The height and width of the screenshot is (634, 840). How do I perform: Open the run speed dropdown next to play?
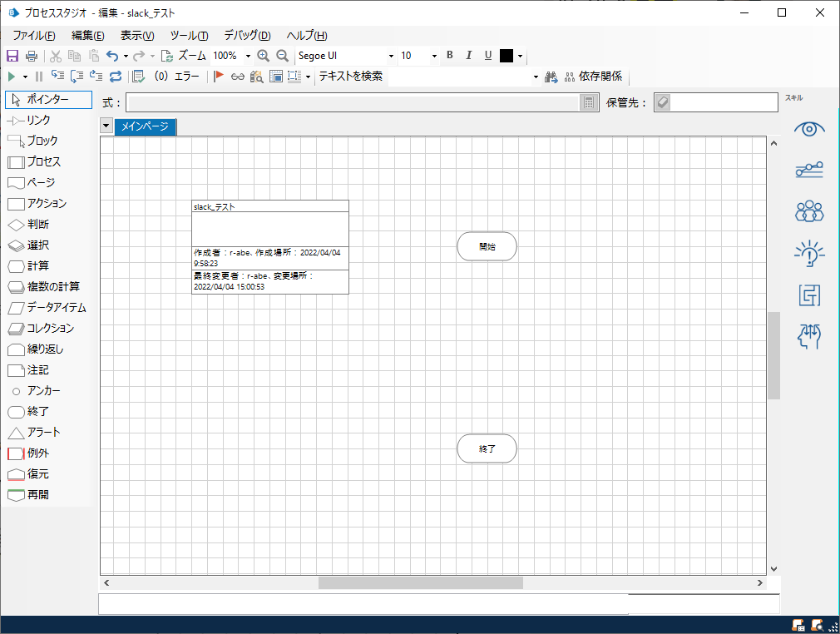tap(25, 77)
